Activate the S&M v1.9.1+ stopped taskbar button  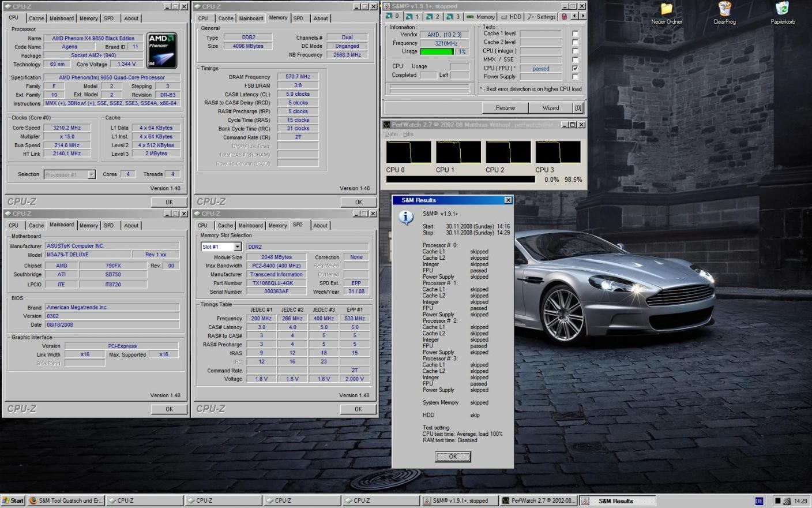point(459,500)
